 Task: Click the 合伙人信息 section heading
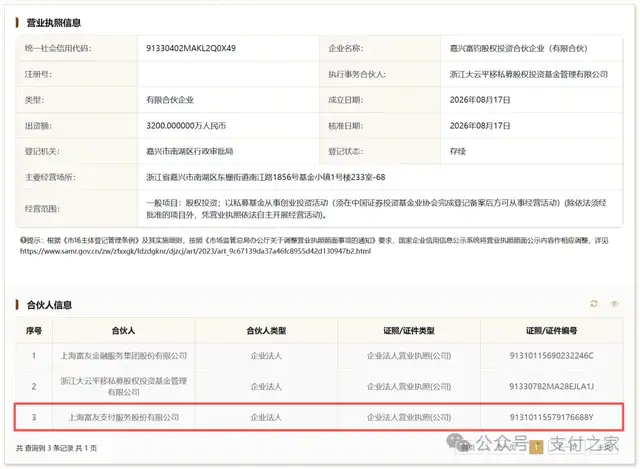[49, 305]
